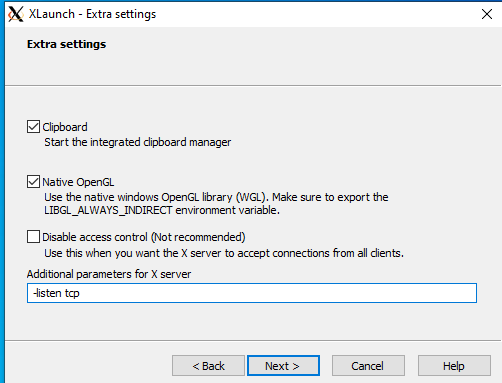This screenshot has width=502, height=383.
Task: Click the 'XLaunch - Extra settings' title bar text
Action: point(92,14)
